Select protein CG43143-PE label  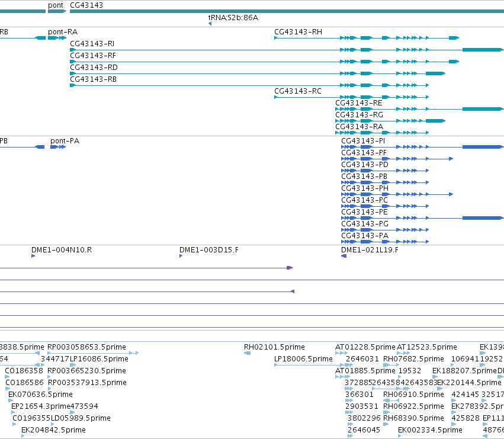tap(364, 212)
